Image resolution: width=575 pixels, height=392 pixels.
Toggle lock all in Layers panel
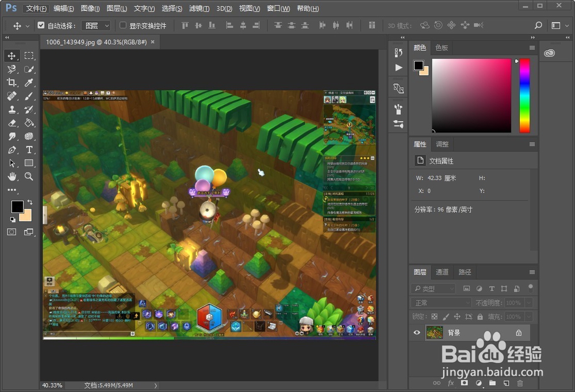[x=480, y=317]
